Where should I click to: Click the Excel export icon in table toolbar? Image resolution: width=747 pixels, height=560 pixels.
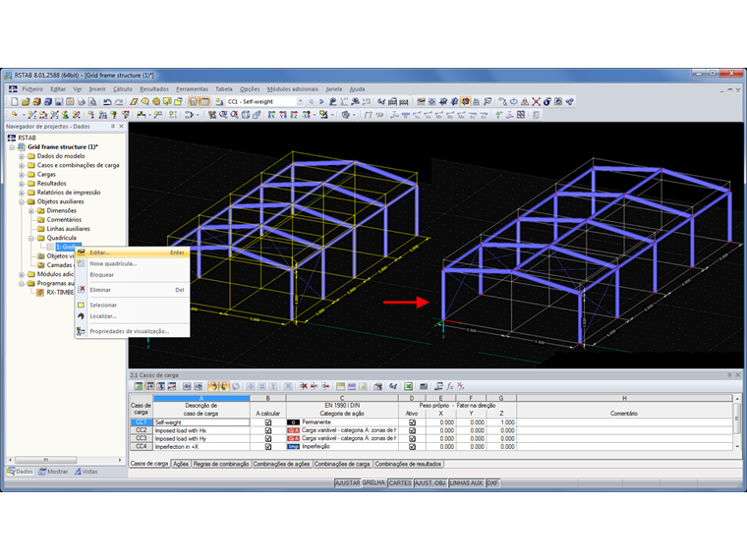408,386
